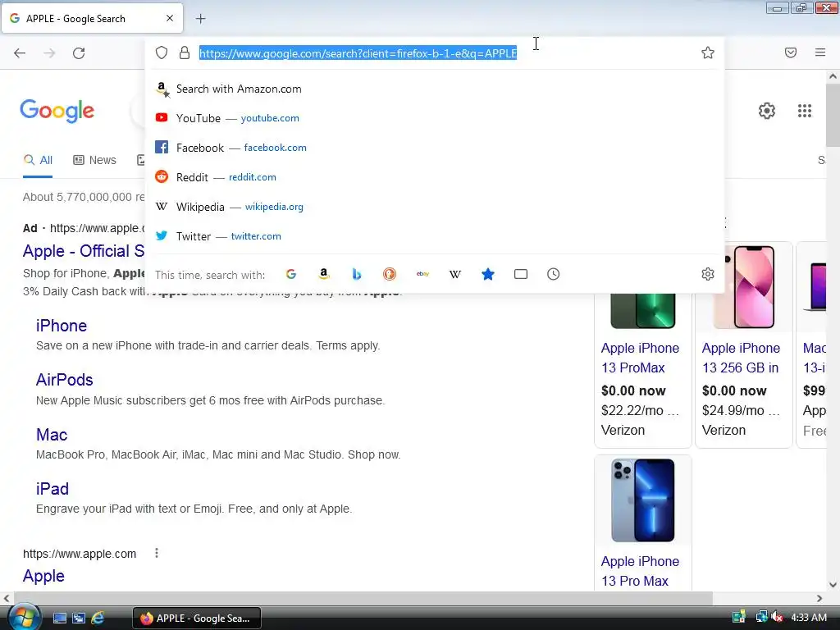Viewport: 840px width, 630px height.
Task: Open Apple iPhone 13 ProMax product link
Action: (640, 358)
